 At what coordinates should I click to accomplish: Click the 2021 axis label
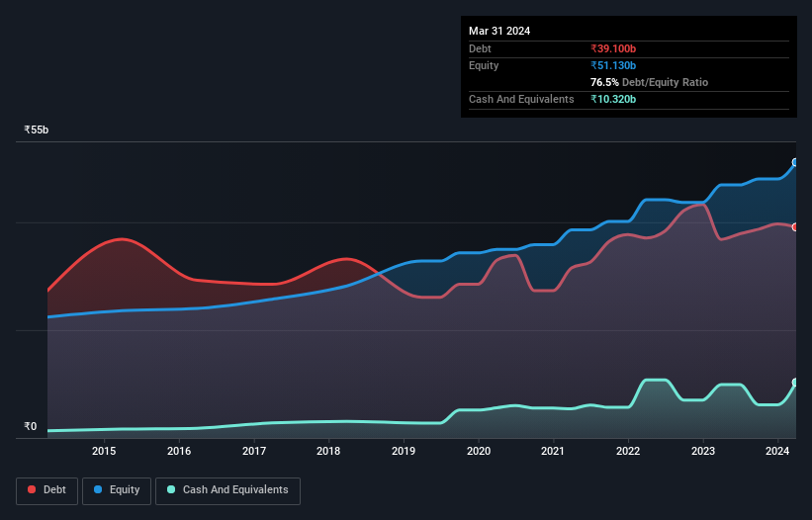click(553, 451)
